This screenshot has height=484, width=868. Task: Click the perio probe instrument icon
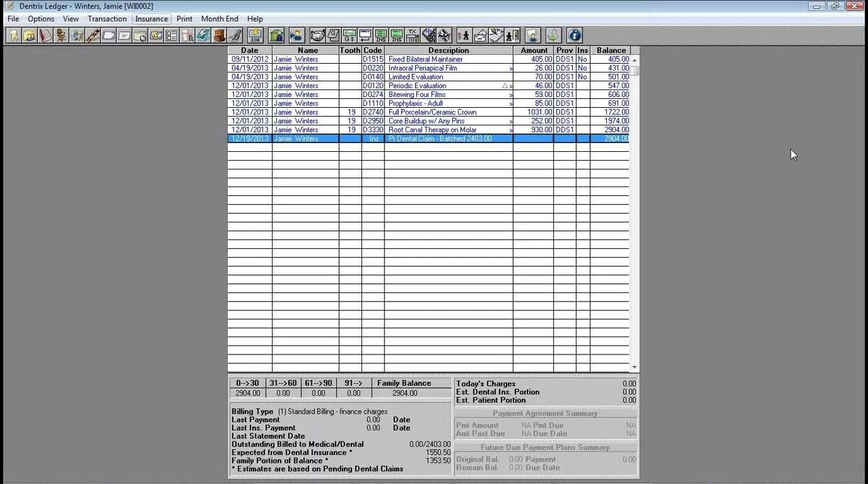point(93,35)
